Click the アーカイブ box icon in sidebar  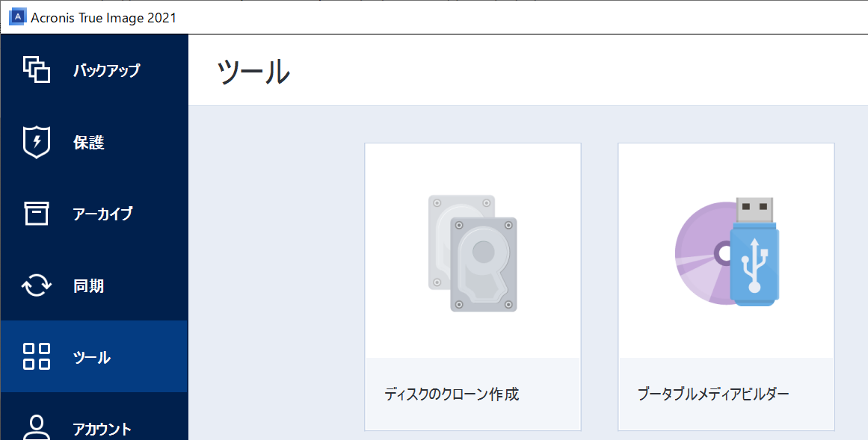point(37,213)
